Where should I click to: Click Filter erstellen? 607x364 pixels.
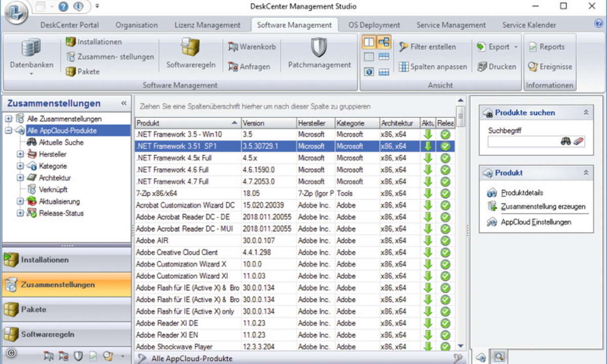[x=427, y=47]
